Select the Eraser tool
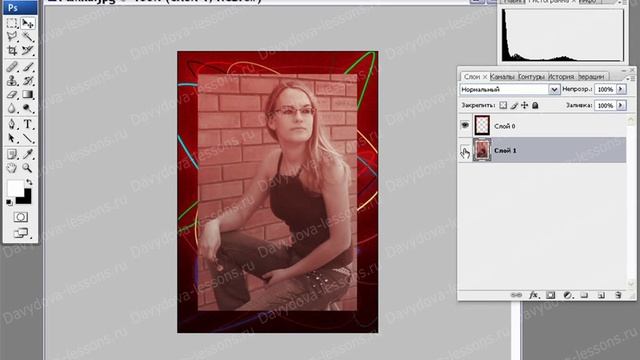The image size is (640, 360). [12, 94]
